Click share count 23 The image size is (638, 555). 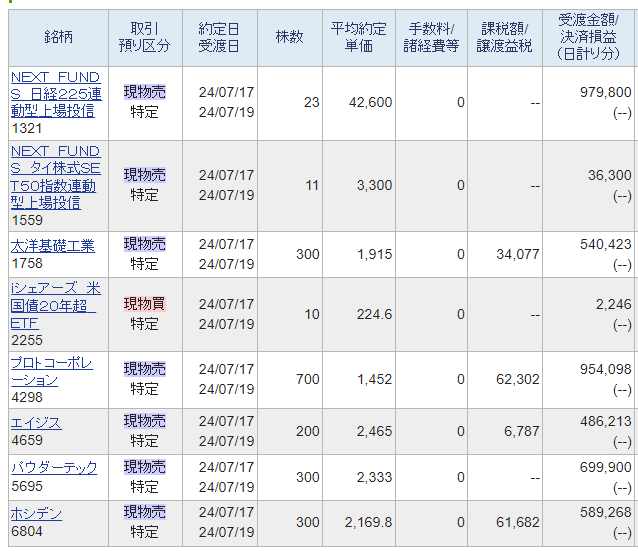tap(312, 102)
